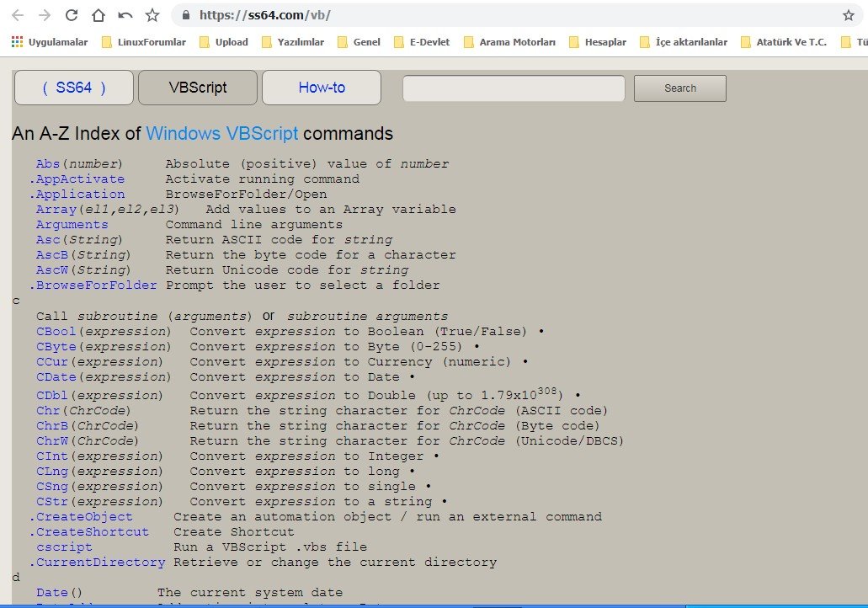Viewport: 868px width, 608px height.
Task: Open the ChrB command link
Action: point(52,426)
